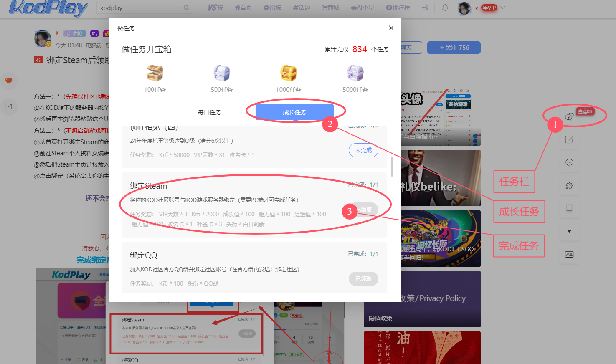Click the 做任务开宝箱 heading
This screenshot has width=616, height=364.
pyautogui.click(x=147, y=49)
